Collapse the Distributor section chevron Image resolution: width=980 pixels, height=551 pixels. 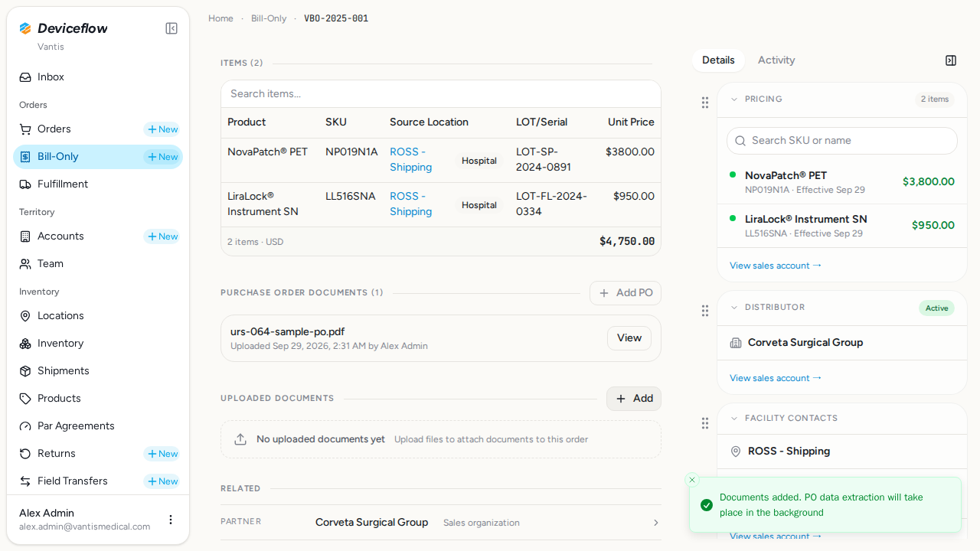[734, 308]
